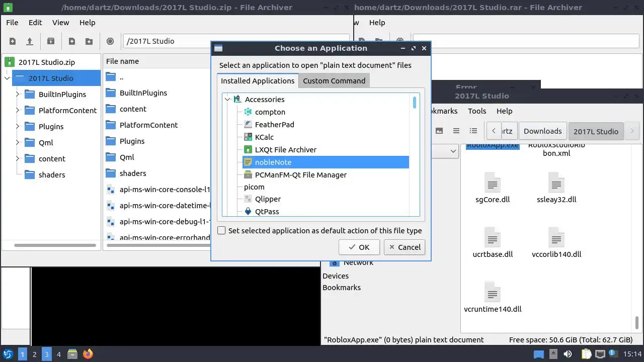This screenshot has height=362, width=644.
Task: Expand the PlatformContent tree node
Action: pos(18,111)
